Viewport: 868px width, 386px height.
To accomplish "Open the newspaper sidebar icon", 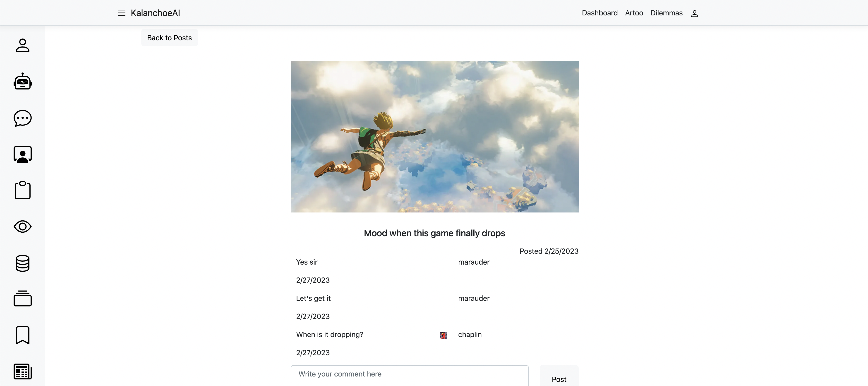I will tap(23, 372).
